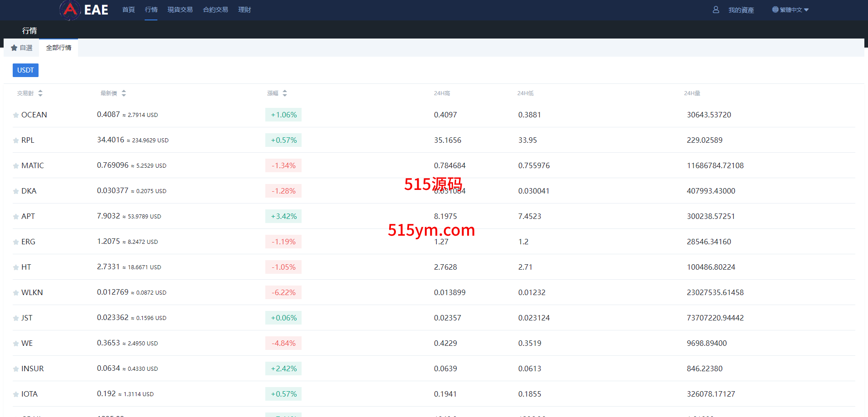
Task: Toggle the star next to MATIC
Action: pyautogui.click(x=16, y=166)
